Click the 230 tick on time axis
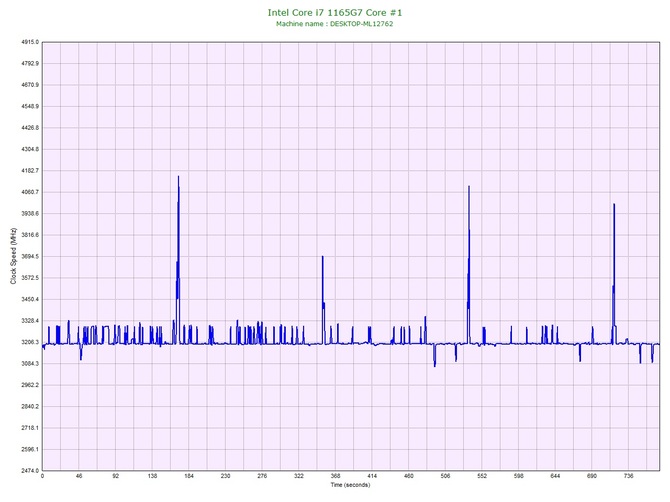Screen dimensions: 670x502 click(x=226, y=476)
